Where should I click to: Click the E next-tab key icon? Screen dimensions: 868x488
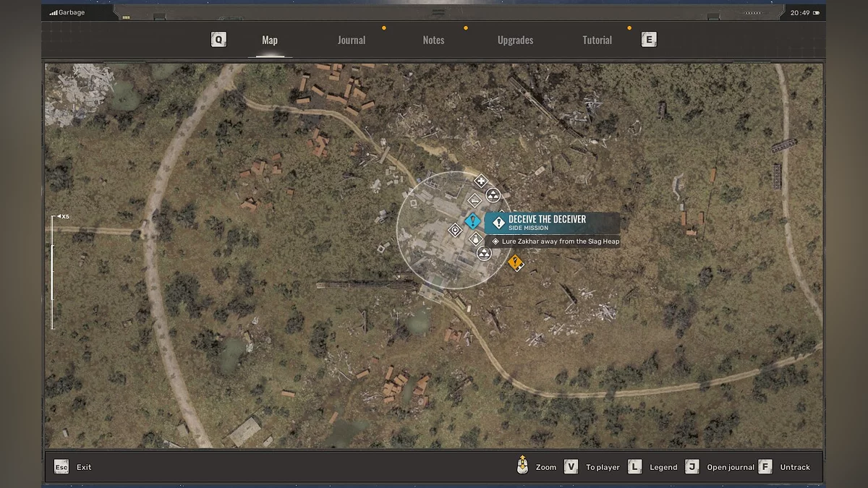point(649,40)
